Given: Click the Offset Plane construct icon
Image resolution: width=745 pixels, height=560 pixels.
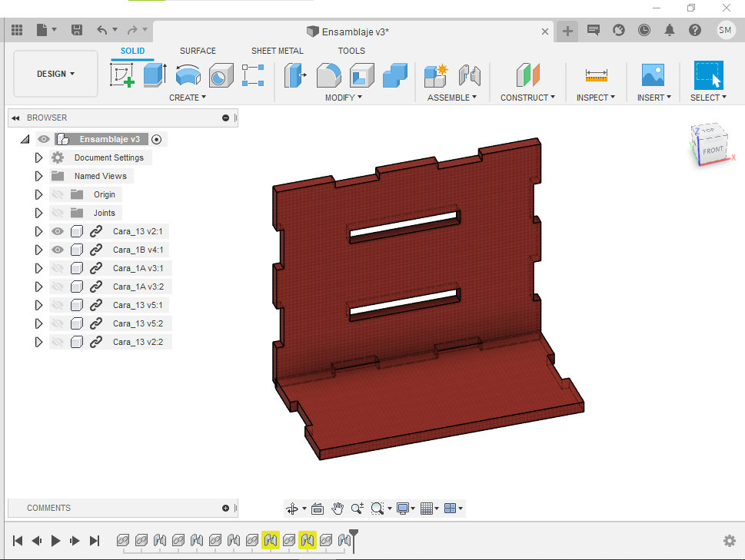Looking at the screenshot, I should pyautogui.click(x=528, y=75).
